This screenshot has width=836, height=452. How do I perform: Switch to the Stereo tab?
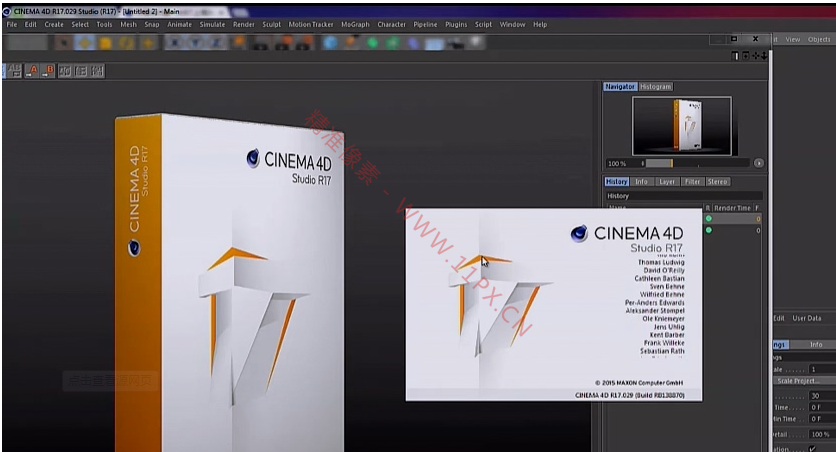tap(718, 182)
